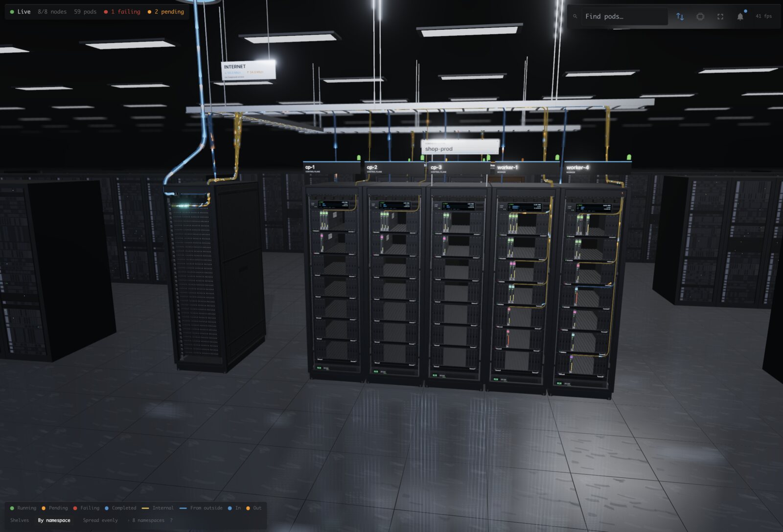
Task: Toggle Failing legend filter
Action: pos(86,508)
